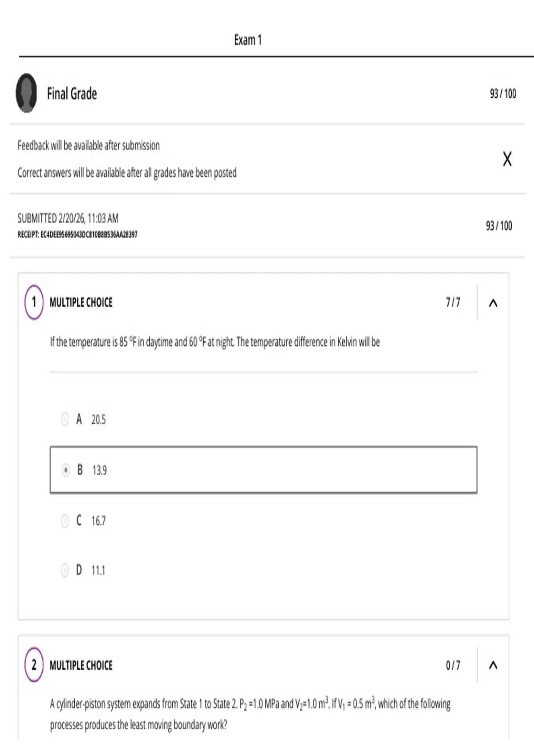This screenshot has width=534, height=756.
Task: Click the submission 93 / 100 score
Action: [499, 225]
